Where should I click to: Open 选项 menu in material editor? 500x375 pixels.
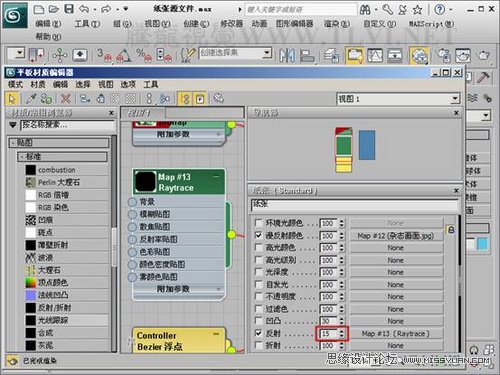click(x=128, y=85)
